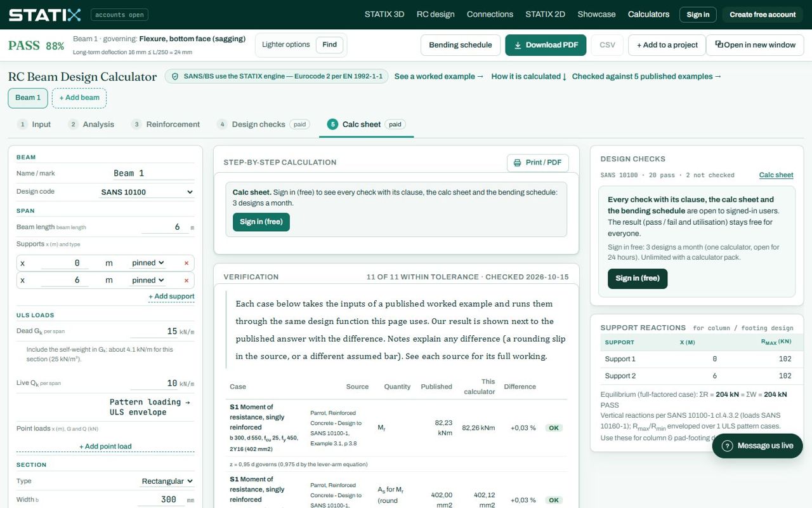The width and height of the screenshot is (812, 508).
Task: Click the Beam length input
Action: [165, 227]
